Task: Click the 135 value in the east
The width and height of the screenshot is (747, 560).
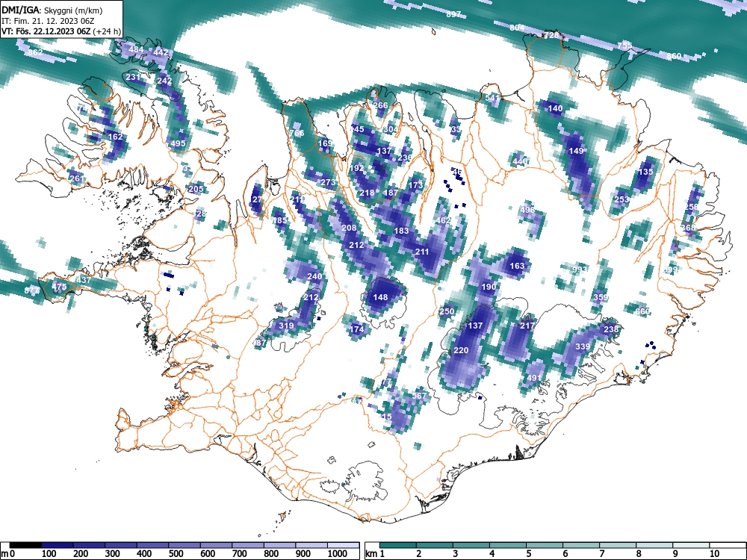Action: tap(645, 172)
